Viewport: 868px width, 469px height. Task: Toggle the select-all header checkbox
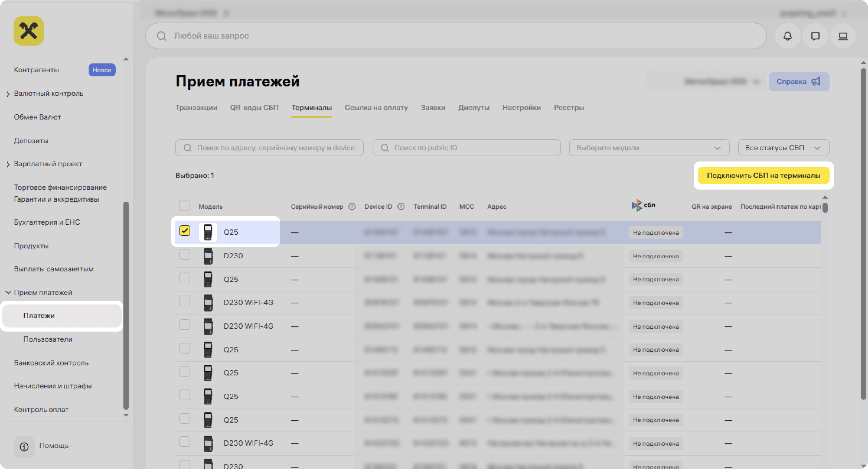tap(185, 205)
